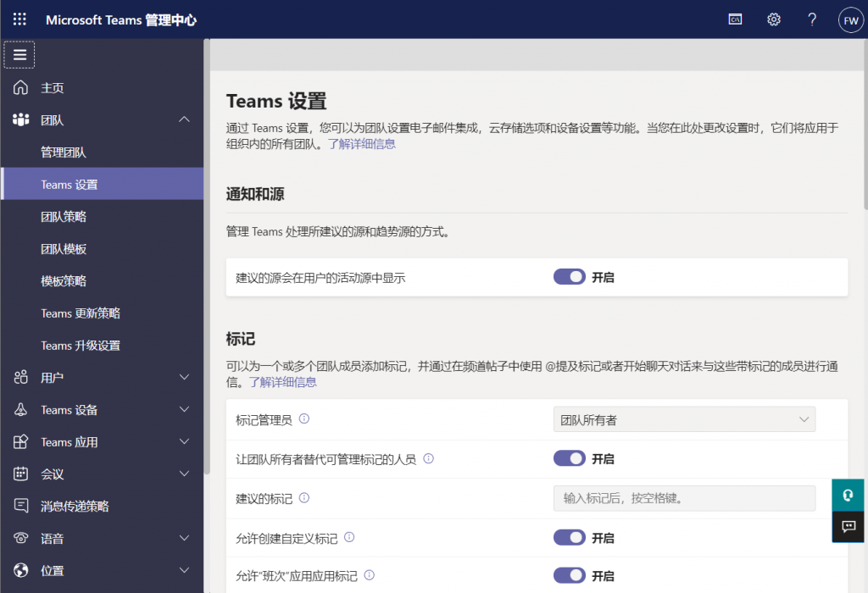
Task: Toggle 允许"班次"应用应用标记 switch
Action: click(x=569, y=575)
